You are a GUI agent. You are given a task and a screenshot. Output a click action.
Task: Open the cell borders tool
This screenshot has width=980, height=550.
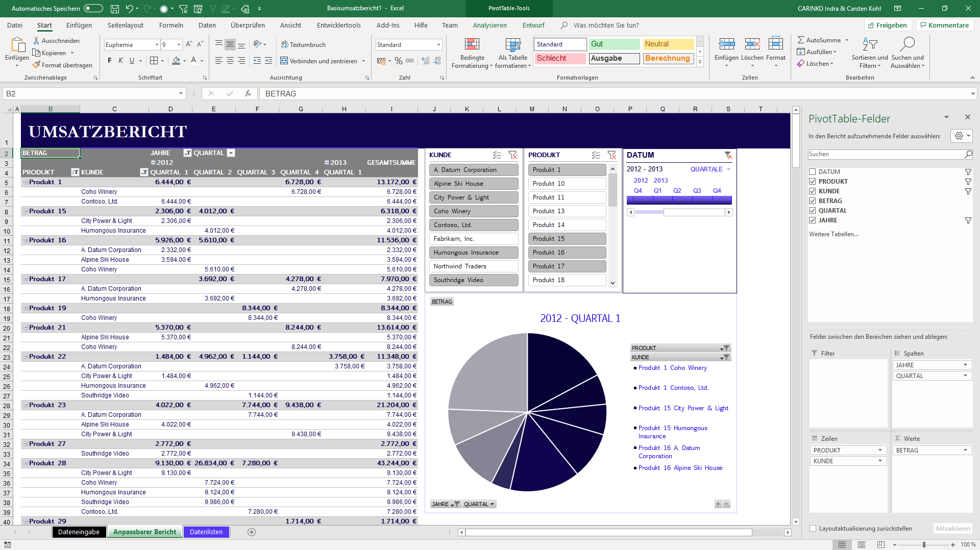click(154, 61)
